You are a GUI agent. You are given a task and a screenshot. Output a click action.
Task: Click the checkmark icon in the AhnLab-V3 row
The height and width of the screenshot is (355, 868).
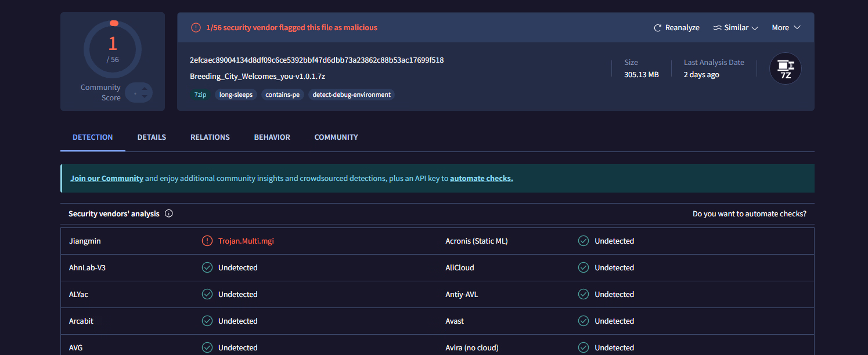pyautogui.click(x=207, y=267)
